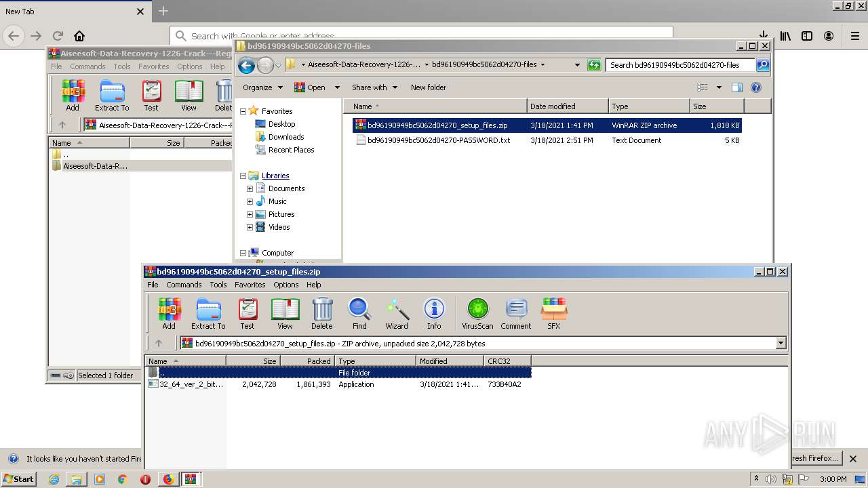Click Delete icon in setup_files.zip window
The height and width of the screenshot is (488, 868).
(322, 314)
